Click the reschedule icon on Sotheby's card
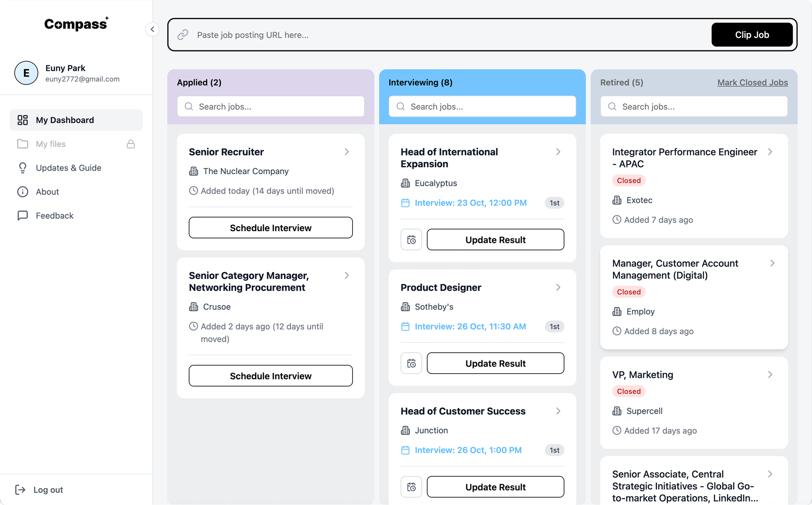Screen dimensions: 812x505 pos(411,363)
